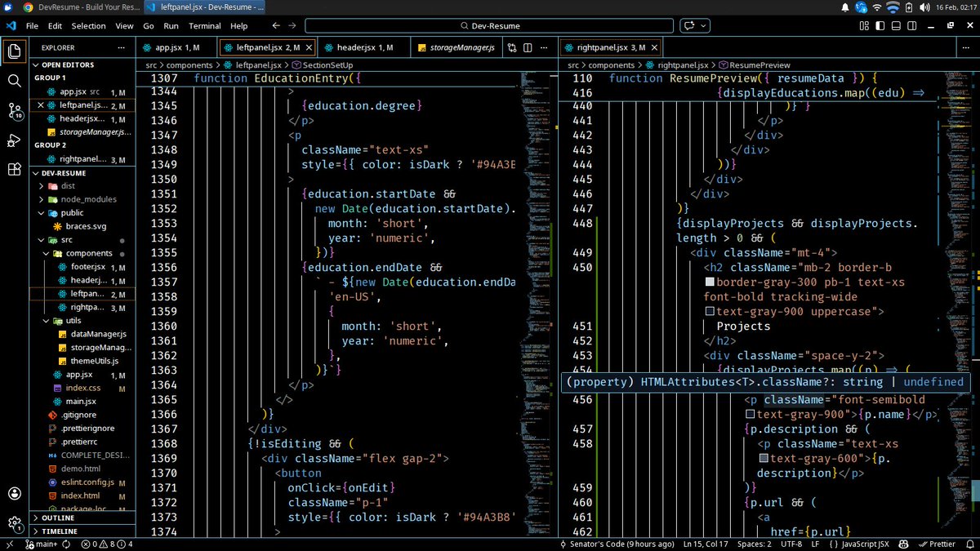Change indentation via Spaces: 2

(753, 544)
